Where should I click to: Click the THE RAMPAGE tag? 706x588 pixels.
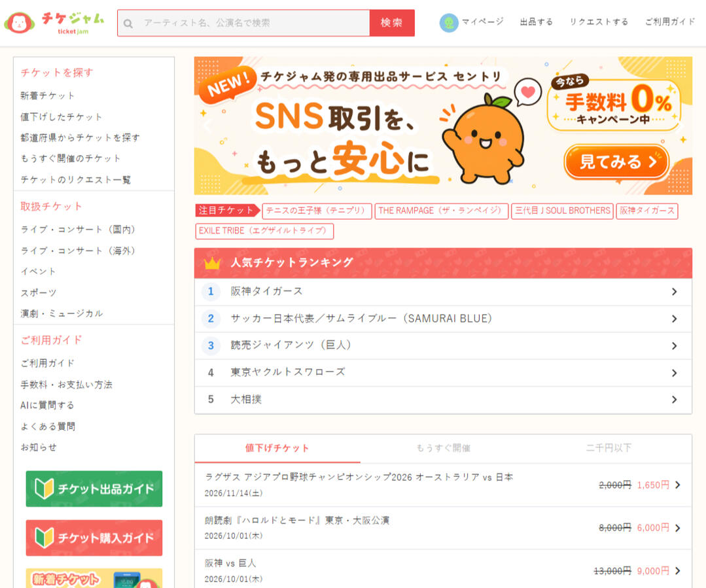pyautogui.click(x=441, y=211)
